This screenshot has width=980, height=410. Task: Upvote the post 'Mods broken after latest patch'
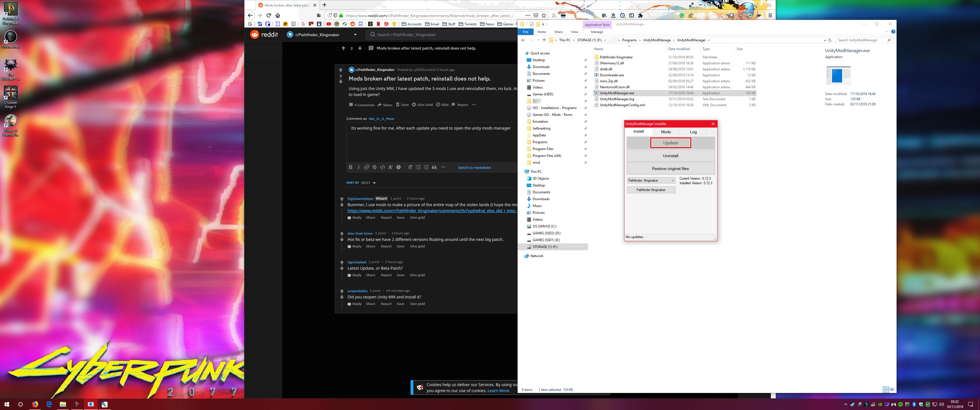coord(340,70)
